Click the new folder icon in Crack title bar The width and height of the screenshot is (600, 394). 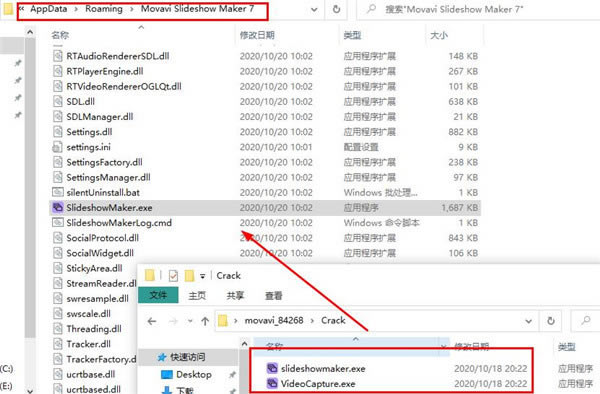[x=189, y=275]
